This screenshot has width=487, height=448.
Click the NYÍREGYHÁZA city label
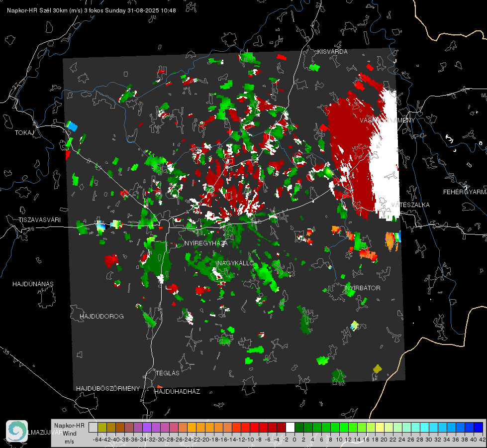pyautogui.click(x=206, y=243)
